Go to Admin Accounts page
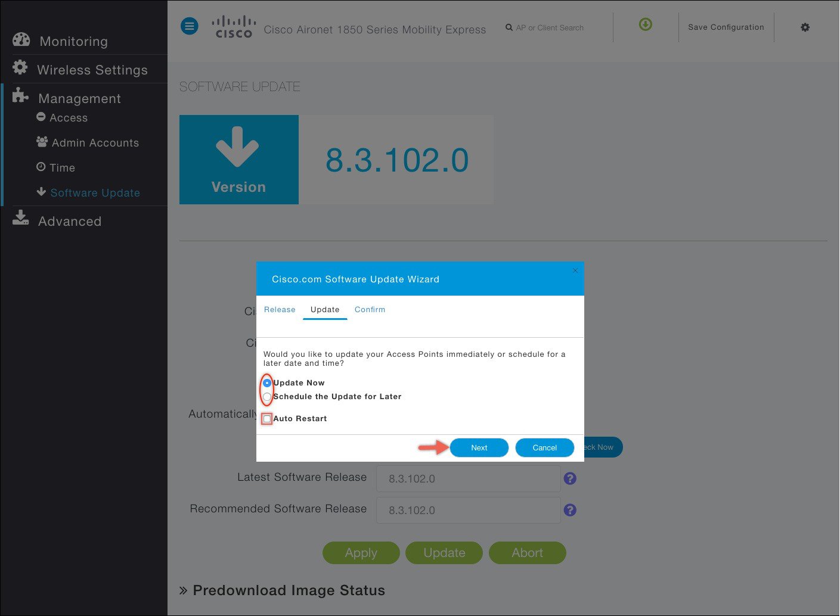Viewport: 840px width, 616px height. click(95, 143)
